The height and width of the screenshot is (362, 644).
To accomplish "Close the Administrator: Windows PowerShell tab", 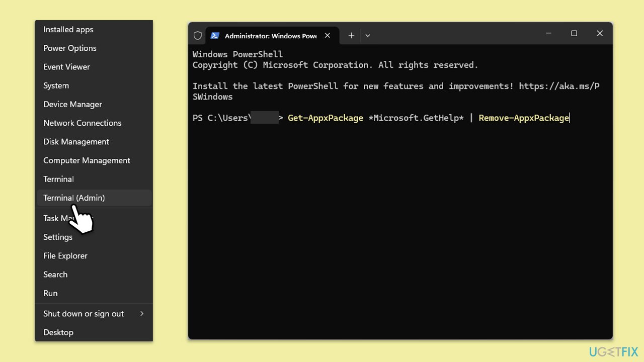I will pyautogui.click(x=328, y=35).
